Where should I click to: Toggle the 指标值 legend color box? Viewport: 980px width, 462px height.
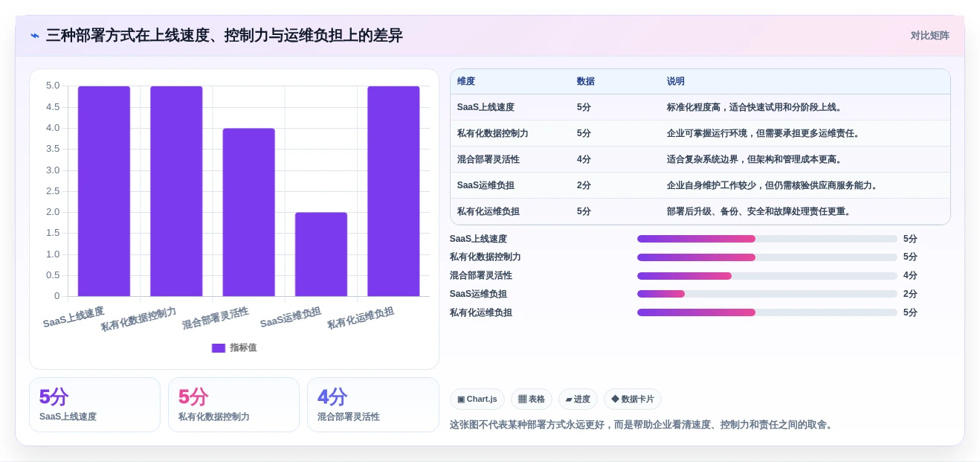(x=219, y=347)
